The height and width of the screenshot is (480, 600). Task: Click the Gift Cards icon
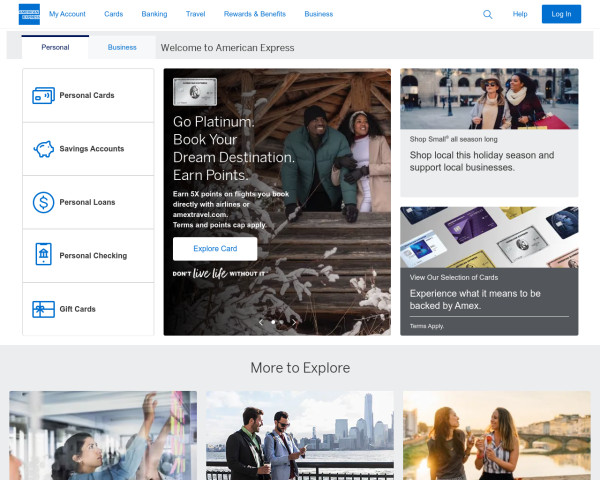43,309
